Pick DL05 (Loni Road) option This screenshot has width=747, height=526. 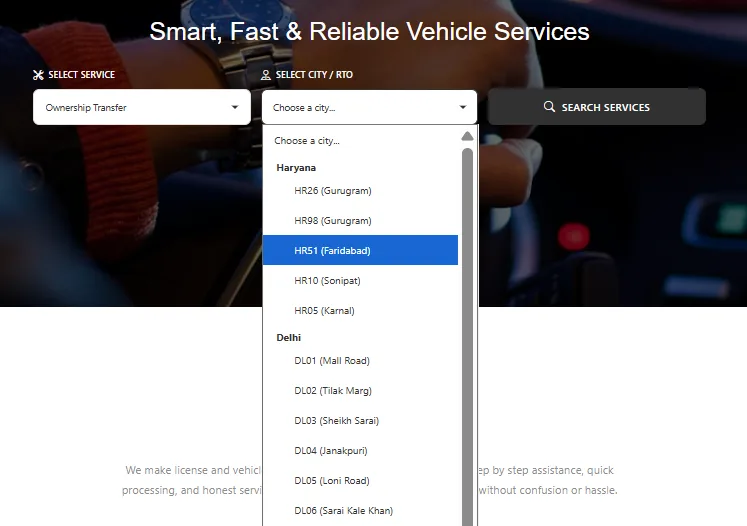360,481
